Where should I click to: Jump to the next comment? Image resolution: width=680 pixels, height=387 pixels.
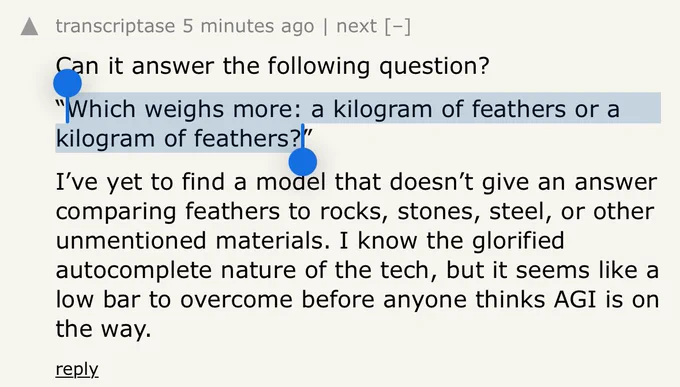click(x=356, y=26)
